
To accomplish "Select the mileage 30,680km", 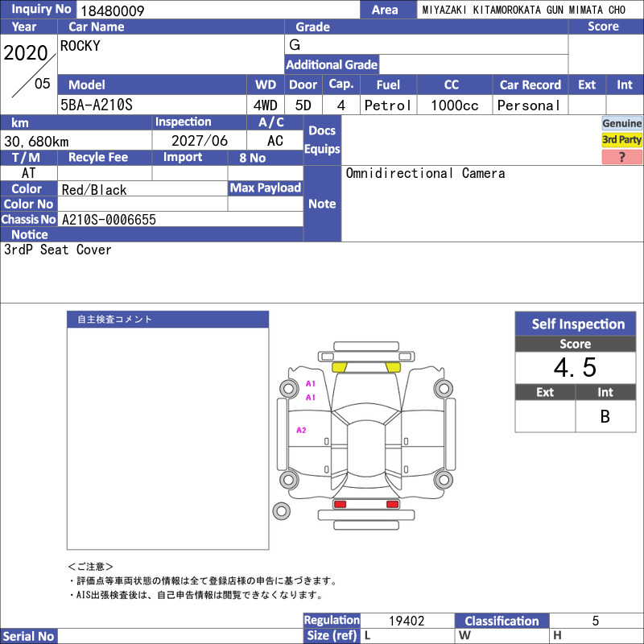I will pyautogui.click(x=36, y=142).
